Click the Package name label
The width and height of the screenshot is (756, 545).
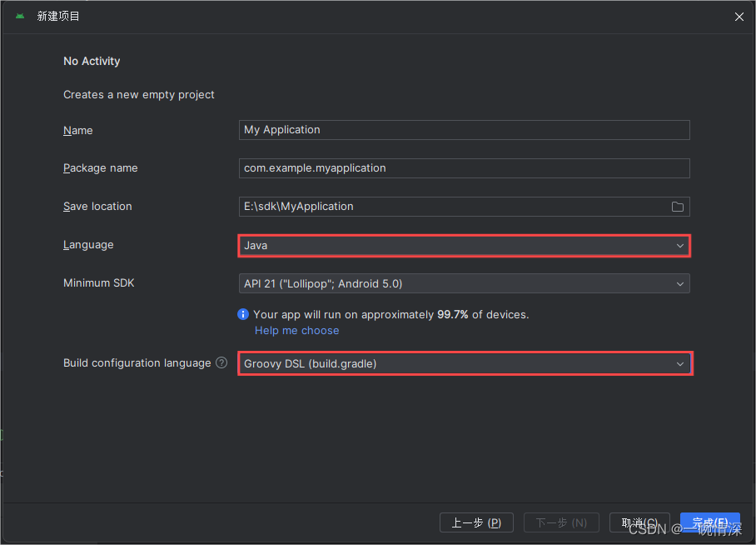tap(100, 168)
